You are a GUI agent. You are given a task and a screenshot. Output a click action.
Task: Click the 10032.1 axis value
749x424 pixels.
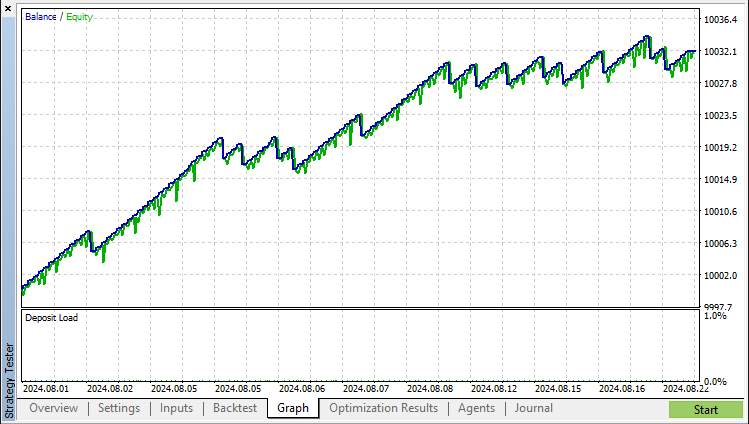tap(720, 52)
